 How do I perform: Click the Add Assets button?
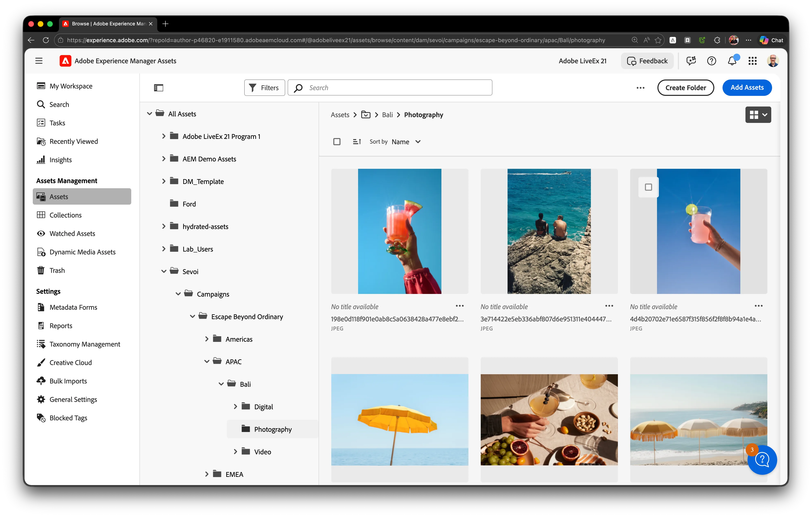pos(747,88)
